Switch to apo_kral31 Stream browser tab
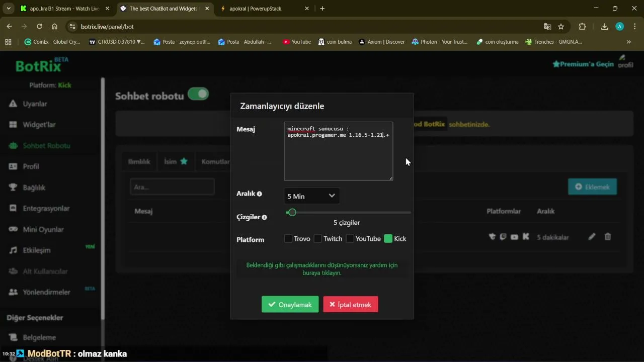This screenshot has width=644, height=362. (65, 9)
